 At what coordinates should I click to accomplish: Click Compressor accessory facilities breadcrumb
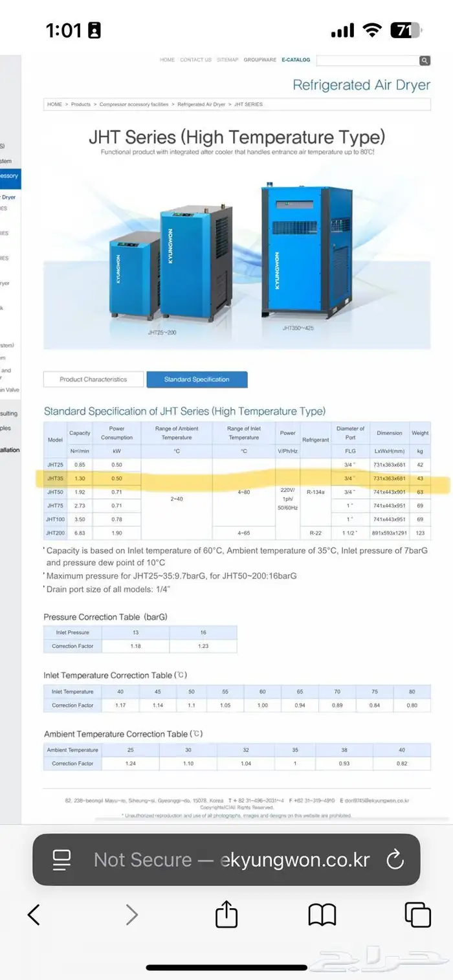pos(134,104)
